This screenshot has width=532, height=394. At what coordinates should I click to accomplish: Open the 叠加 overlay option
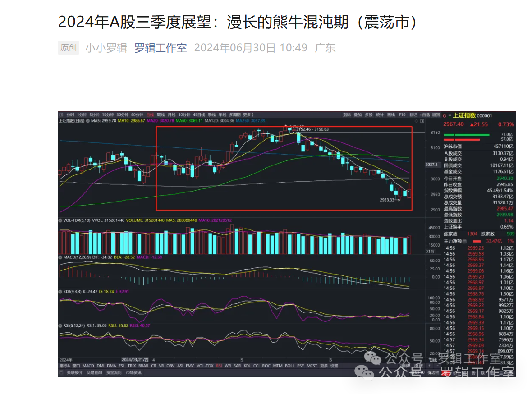click(358, 115)
